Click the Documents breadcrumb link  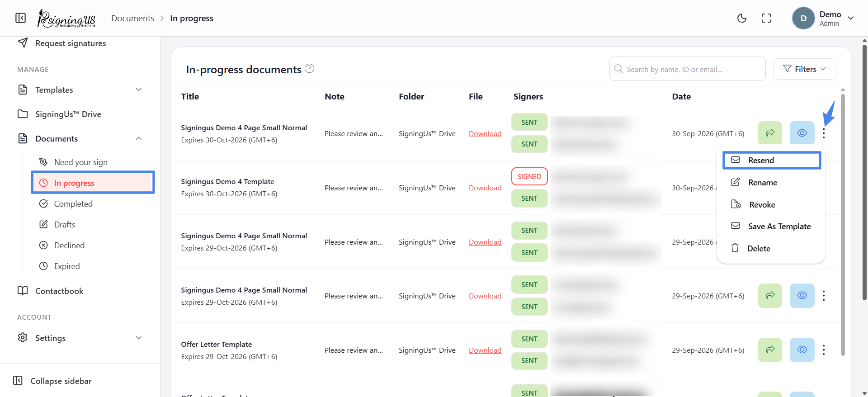(132, 18)
